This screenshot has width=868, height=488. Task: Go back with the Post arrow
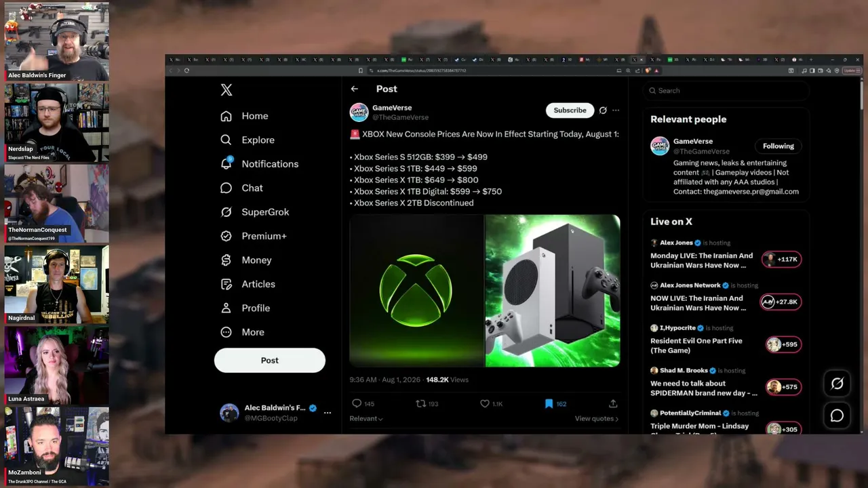pyautogui.click(x=354, y=89)
